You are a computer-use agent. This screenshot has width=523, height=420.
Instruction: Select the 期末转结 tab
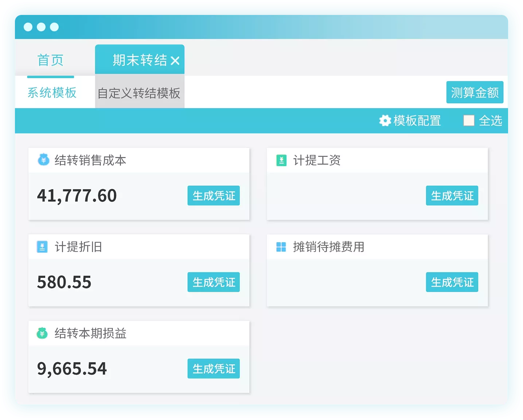click(139, 60)
